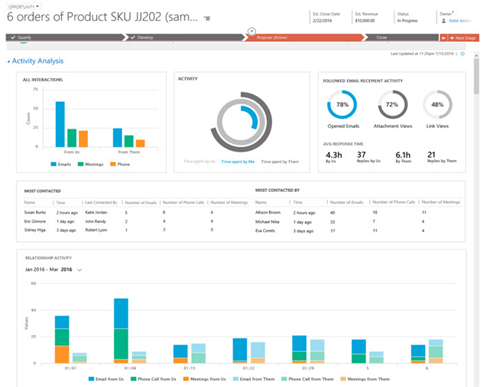
Task: Click the Est. Revenue field value
Action: point(365,21)
